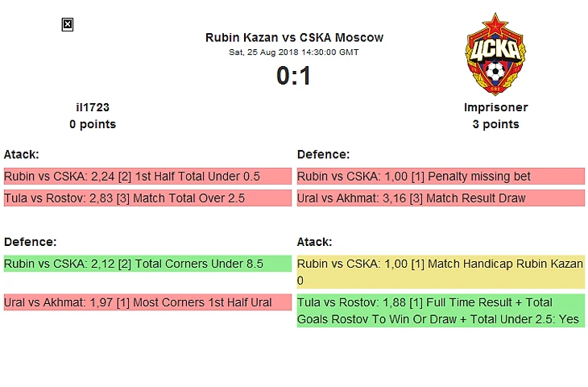Select the Match Total Over 2.5 bet row
588x387 pixels.
click(147, 198)
